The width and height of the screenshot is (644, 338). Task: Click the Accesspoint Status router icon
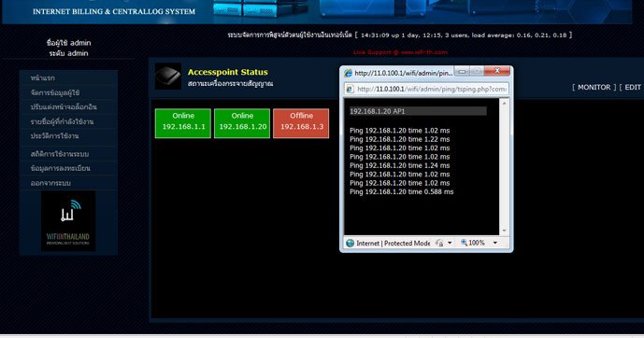click(x=167, y=77)
